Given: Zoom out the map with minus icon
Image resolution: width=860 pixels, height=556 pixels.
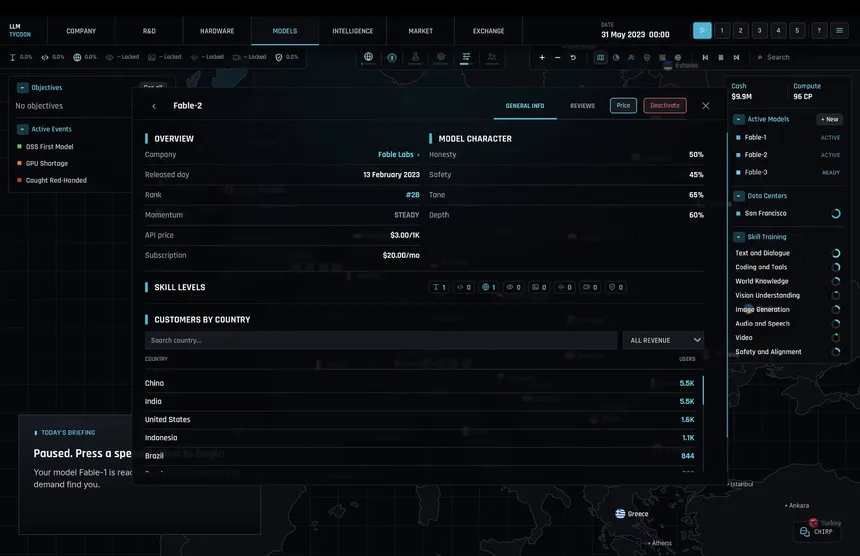Looking at the screenshot, I should pyautogui.click(x=557, y=57).
